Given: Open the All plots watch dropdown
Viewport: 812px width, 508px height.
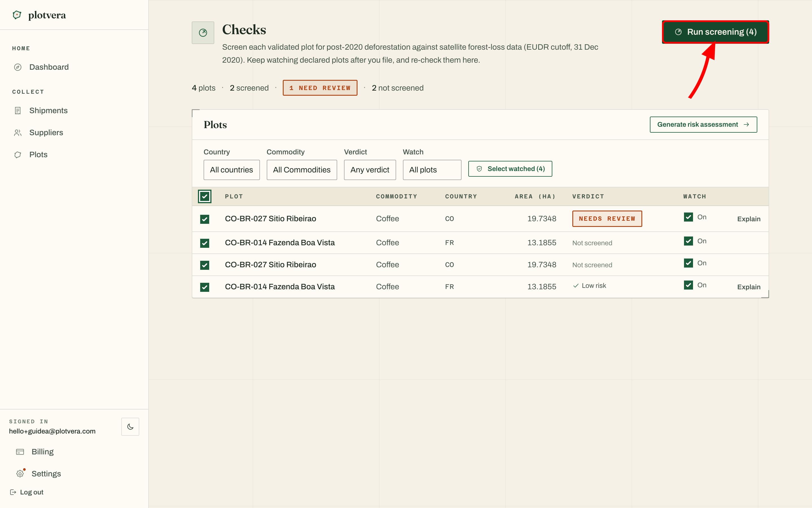Looking at the screenshot, I should (x=432, y=170).
